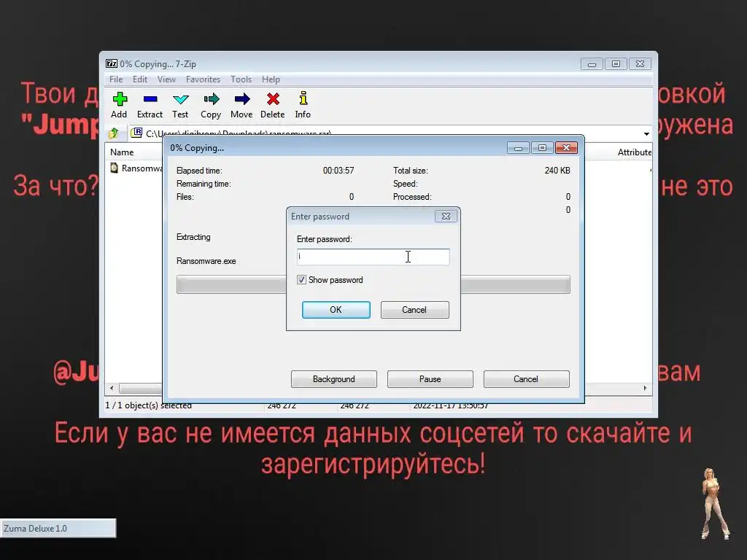Minimize the 0% Copying dialog
This screenshot has width=747, height=560.
point(519,147)
